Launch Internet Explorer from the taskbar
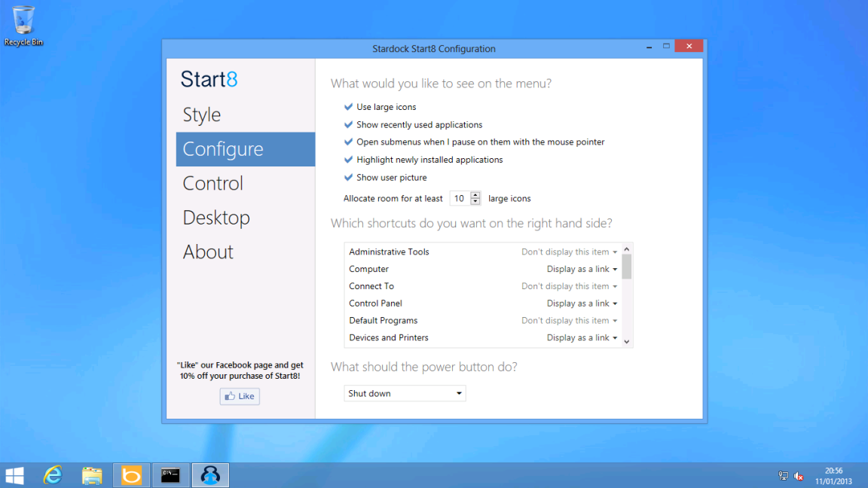 pyautogui.click(x=52, y=475)
